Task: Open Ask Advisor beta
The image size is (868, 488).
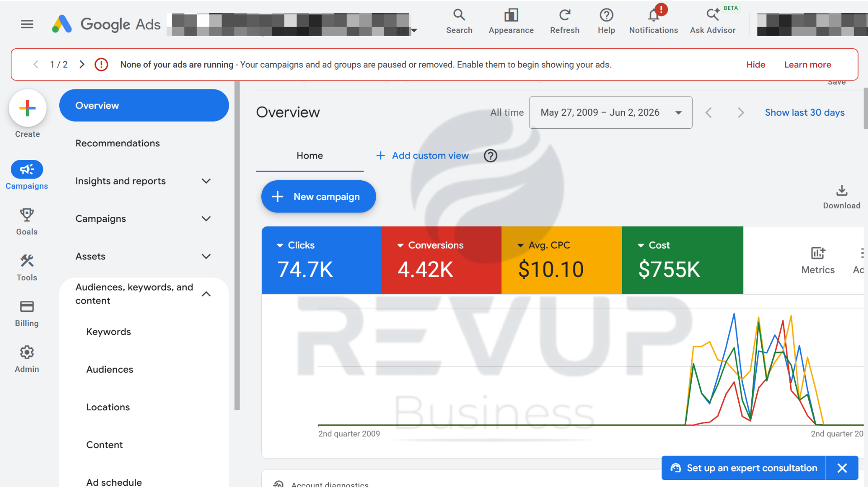Action: tap(712, 21)
